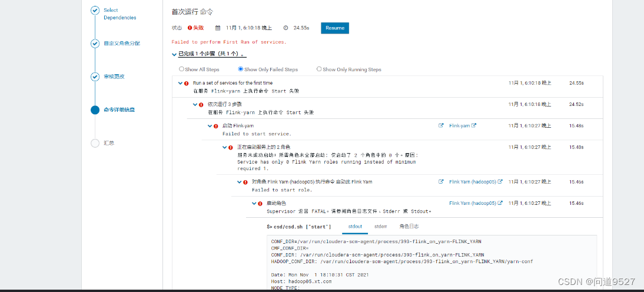Click error icon on '正在启动服务上的 2 角色' row
Viewport: 644px width, 292px height.
pos(231,147)
